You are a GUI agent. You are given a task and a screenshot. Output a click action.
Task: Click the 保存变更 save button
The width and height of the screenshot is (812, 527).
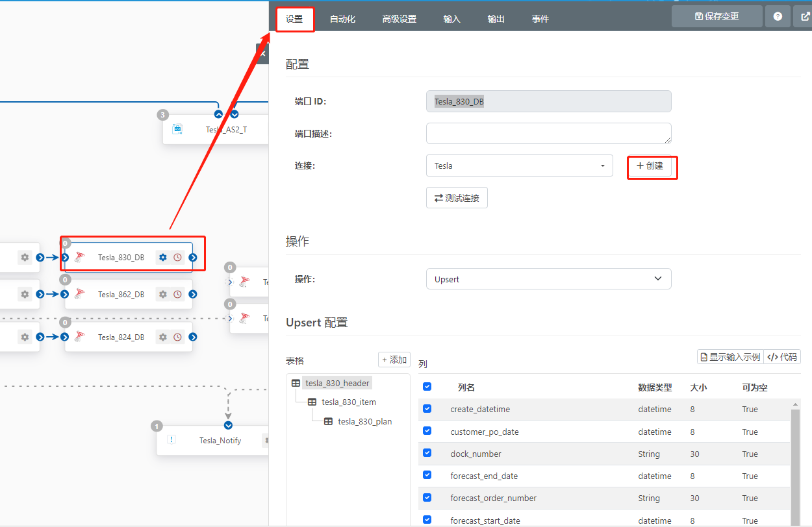pyautogui.click(x=717, y=16)
